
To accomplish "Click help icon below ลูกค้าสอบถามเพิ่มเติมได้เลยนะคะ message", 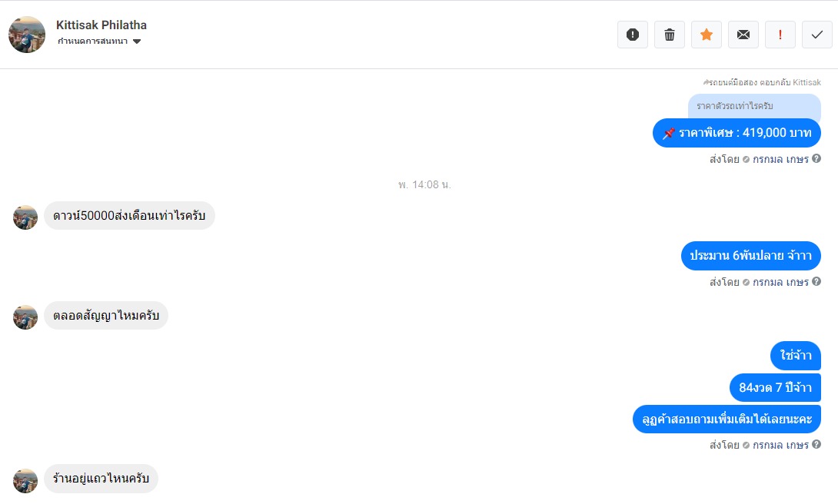I will point(816,445).
